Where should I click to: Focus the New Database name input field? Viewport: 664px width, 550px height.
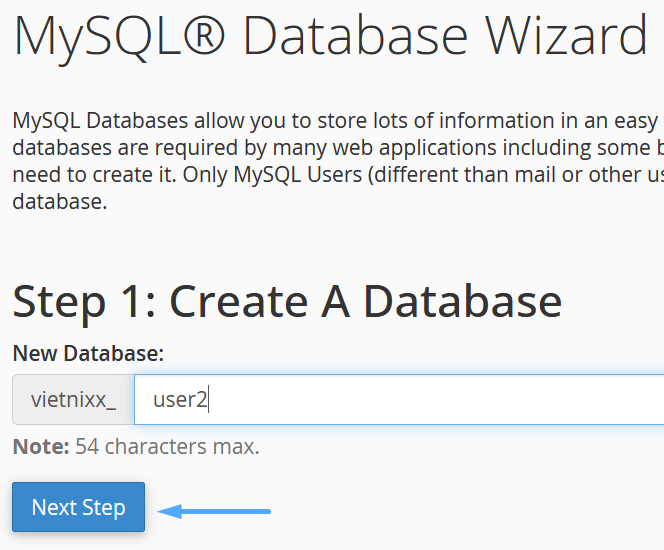pos(400,400)
